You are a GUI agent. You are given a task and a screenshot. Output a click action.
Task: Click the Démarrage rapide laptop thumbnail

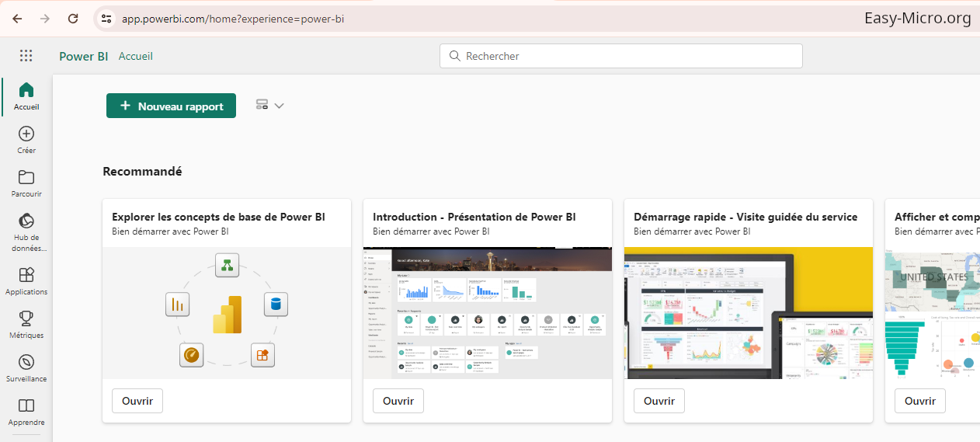pos(749,313)
